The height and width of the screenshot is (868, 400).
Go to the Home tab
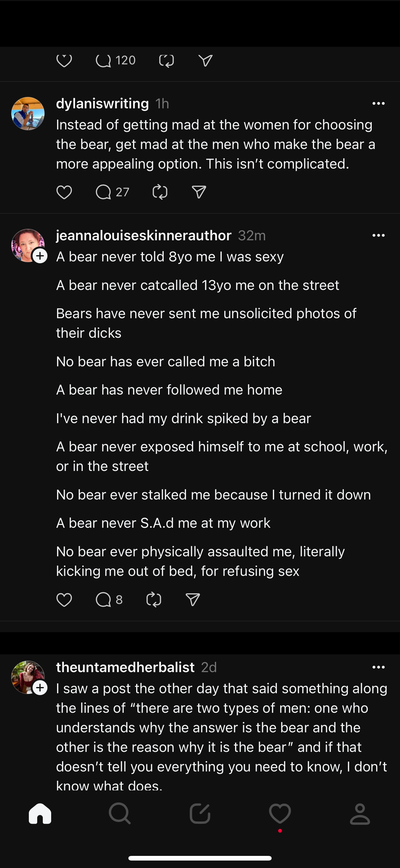coord(40,814)
